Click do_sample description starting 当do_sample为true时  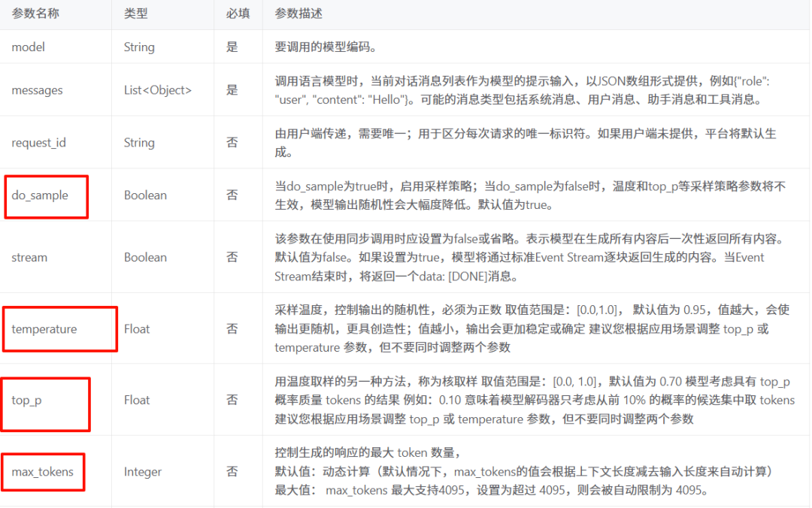coord(530,195)
